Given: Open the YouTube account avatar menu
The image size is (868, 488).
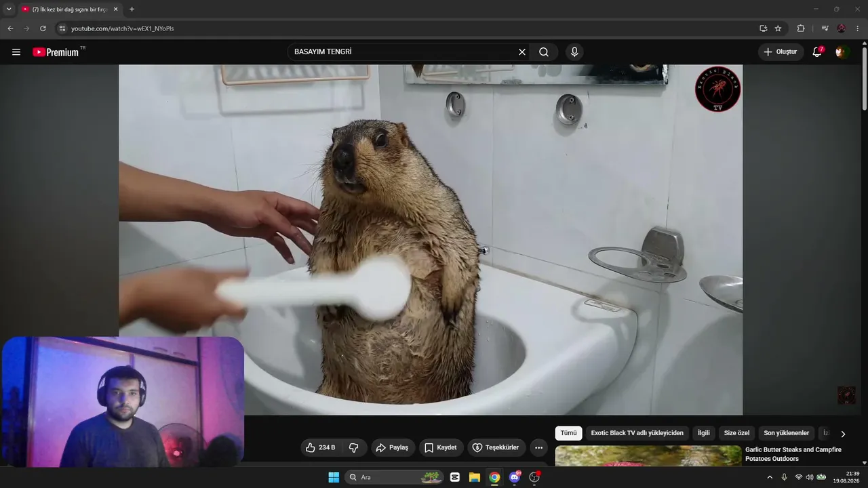Looking at the screenshot, I should (842, 52).
